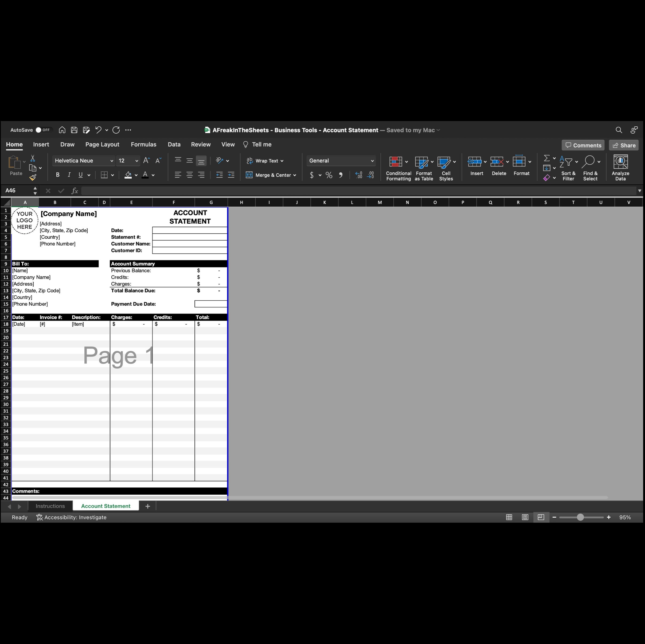Viewport: 645px width, 644px height.
Task: Click the Share button
Action: click(624, 145)
